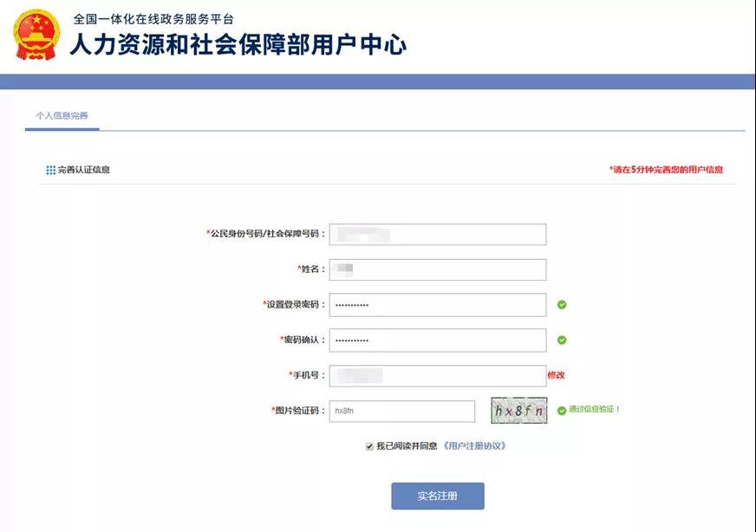
Task: Click the green 通过信息验证！ message
Action: 594,409
